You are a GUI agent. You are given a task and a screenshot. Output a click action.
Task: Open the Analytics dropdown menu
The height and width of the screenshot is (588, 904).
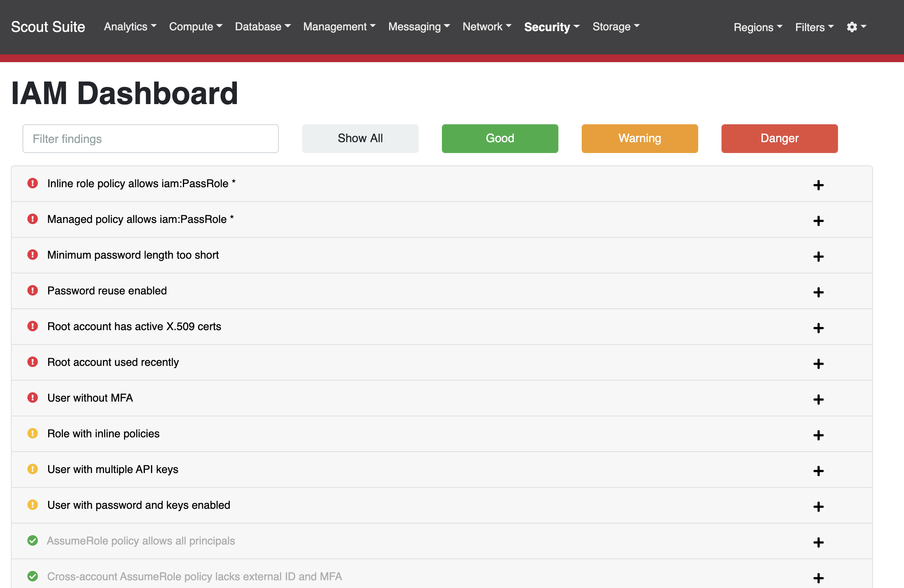point(130,26)
